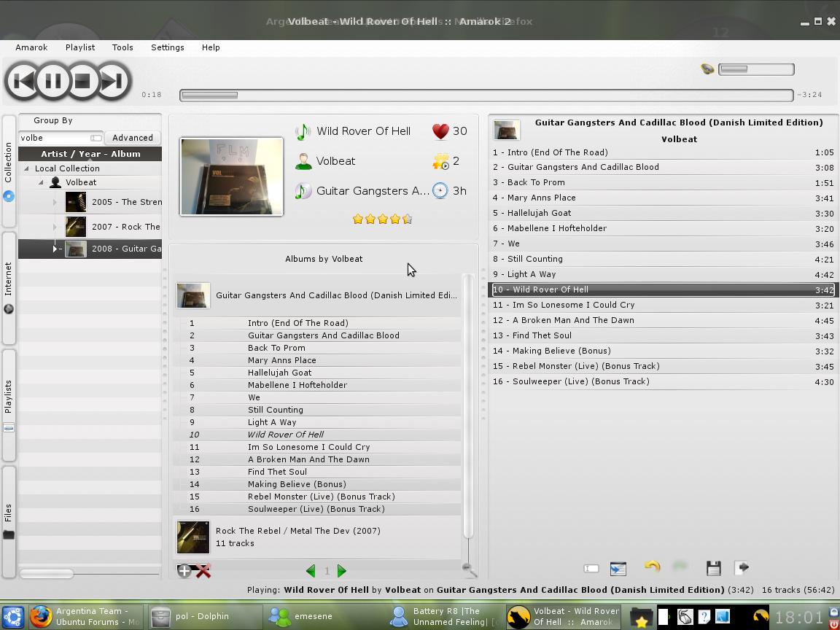
Task: Open the Group By options
Action: (x=53, y=120)
